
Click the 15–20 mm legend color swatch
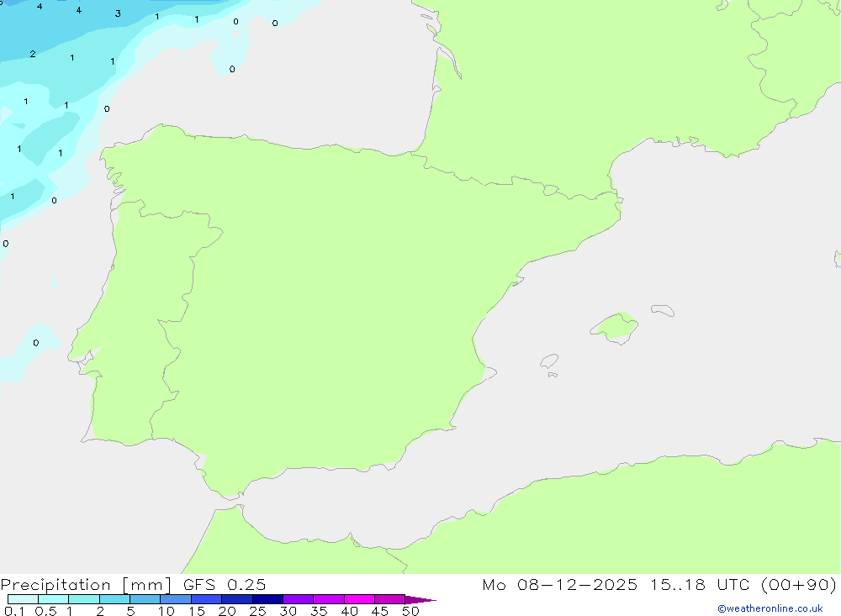(206, 599)
